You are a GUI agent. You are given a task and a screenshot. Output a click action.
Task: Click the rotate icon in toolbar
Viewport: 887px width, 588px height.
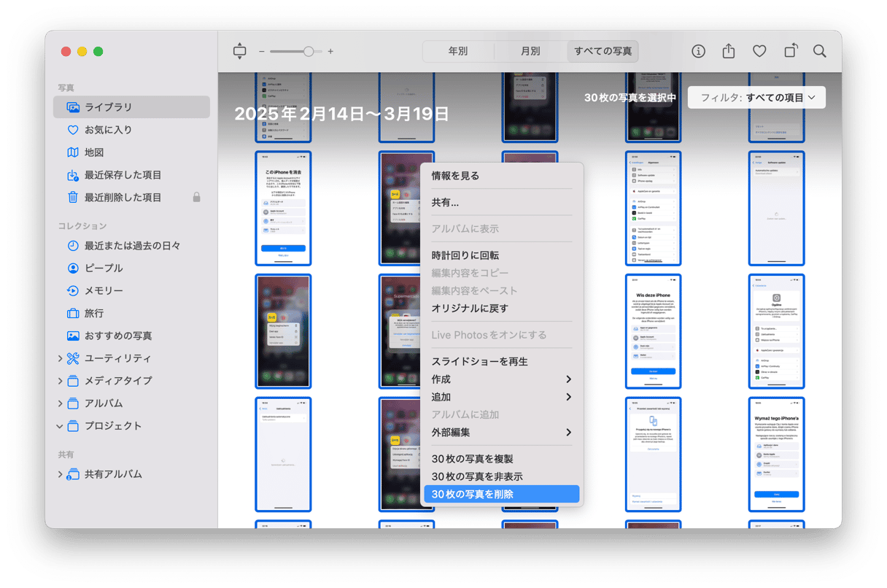[791, 51]
